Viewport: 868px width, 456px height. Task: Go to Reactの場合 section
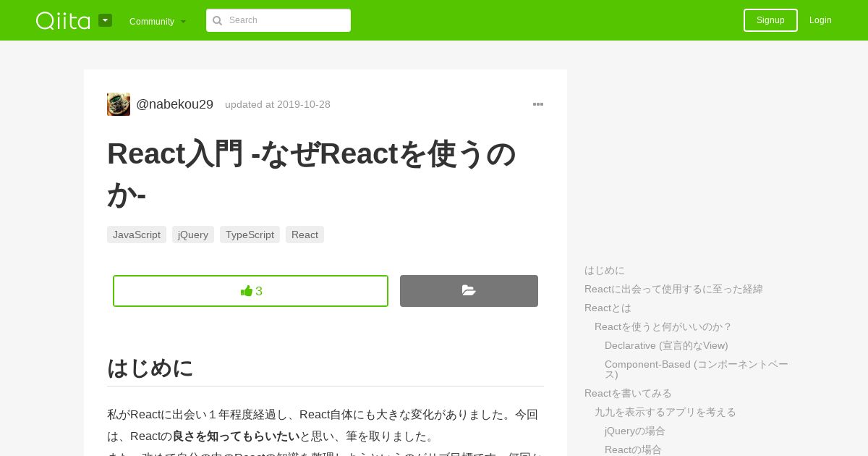(x=633, y=449)
